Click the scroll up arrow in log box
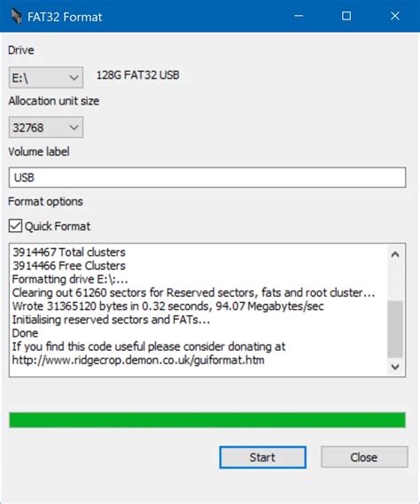The image size is (420, 504). 395,255
